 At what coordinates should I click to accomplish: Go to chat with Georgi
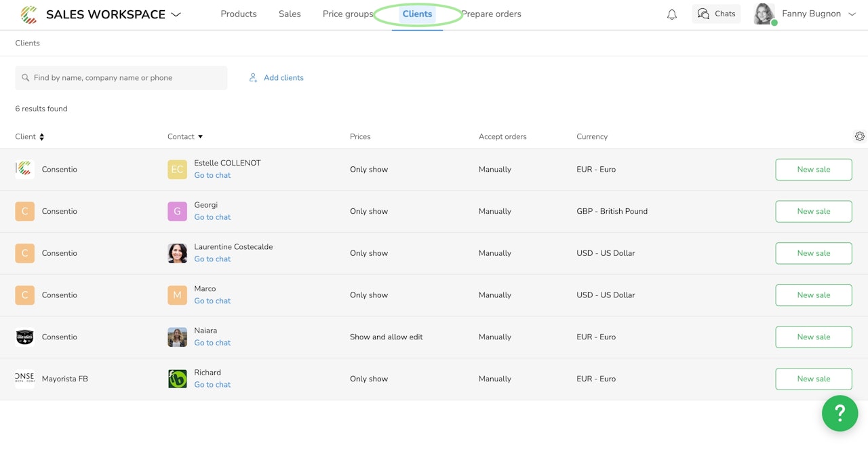click(x=212, y=217)
